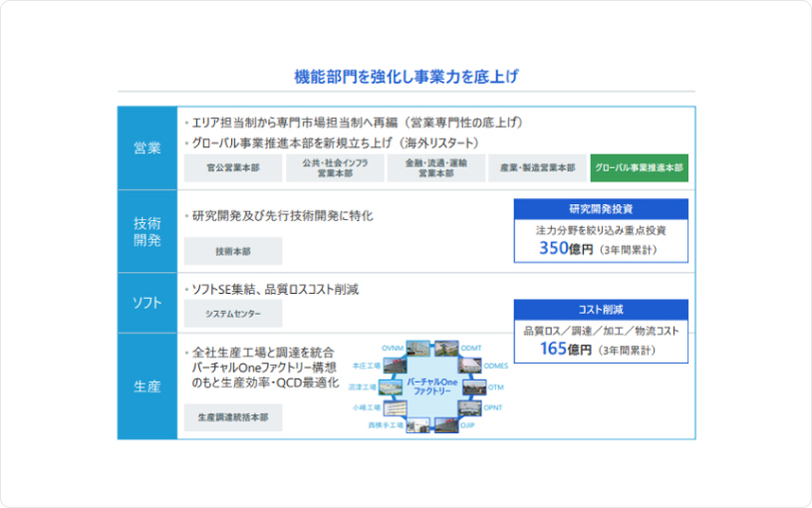Click the OTM text label

click(x=495, y=386)
